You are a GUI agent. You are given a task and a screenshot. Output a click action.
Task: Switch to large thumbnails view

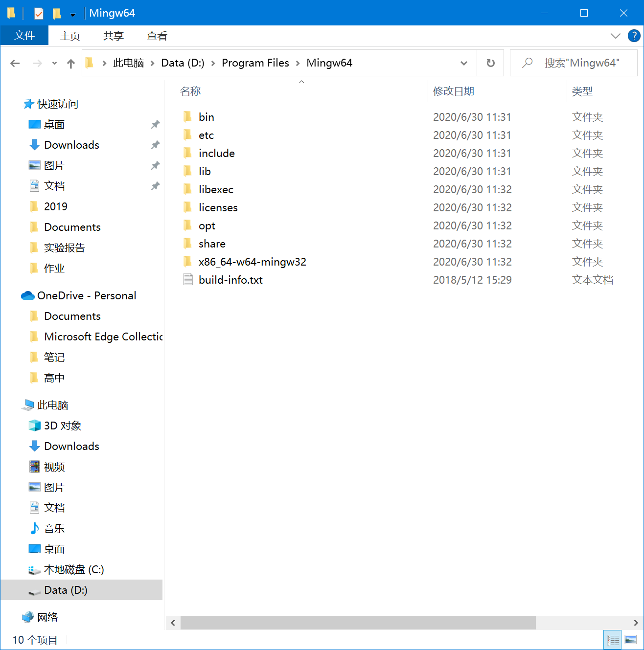tap(631, 640)
